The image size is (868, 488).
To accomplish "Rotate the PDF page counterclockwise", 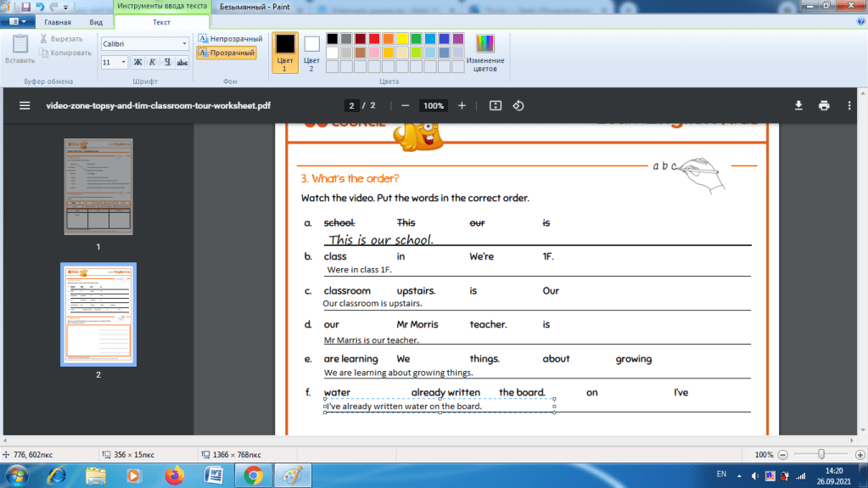I will point(518,105).
